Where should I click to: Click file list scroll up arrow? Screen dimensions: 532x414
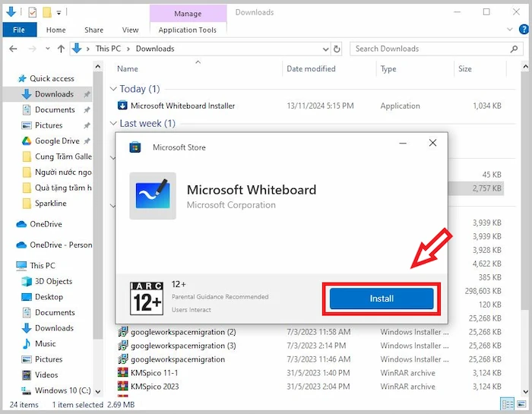(526, 67)
